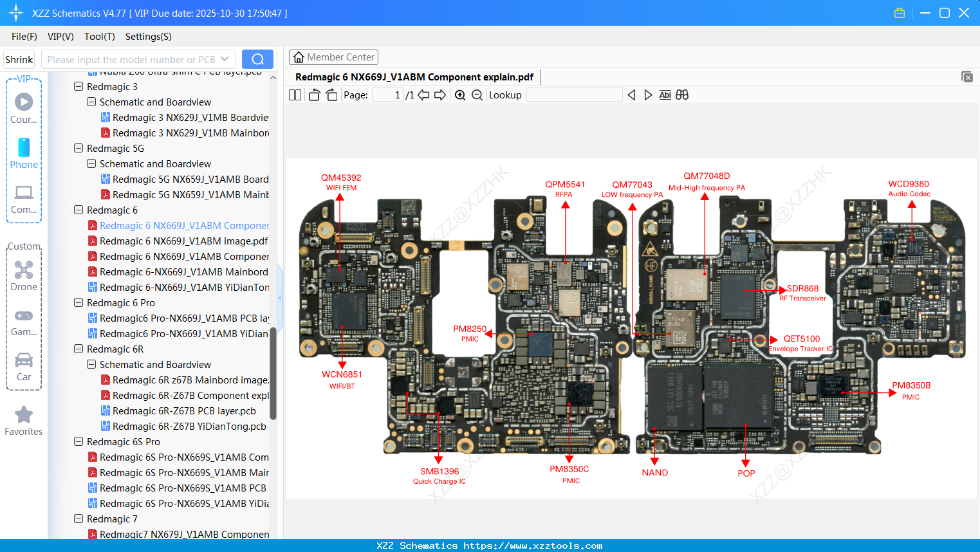Open the model number dropdown list
This screenshot has width=980, height=552.
223,59
